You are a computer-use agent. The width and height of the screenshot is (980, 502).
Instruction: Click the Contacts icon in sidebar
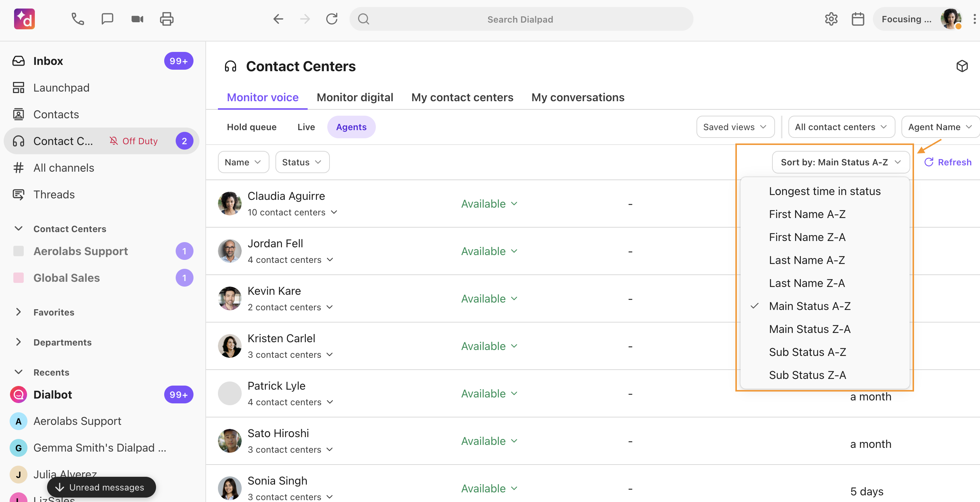click(x=18, y=114)
